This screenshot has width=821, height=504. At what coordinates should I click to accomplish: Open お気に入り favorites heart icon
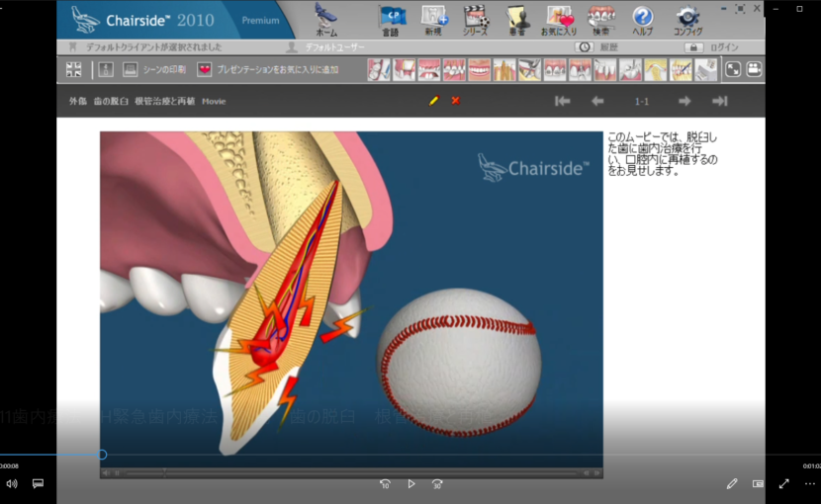coord(559,20)
